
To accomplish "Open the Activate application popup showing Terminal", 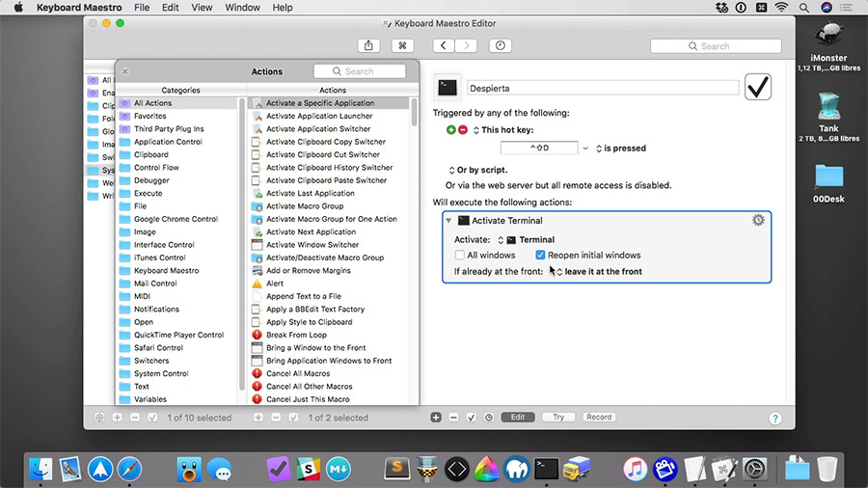I will coord(526,239).
